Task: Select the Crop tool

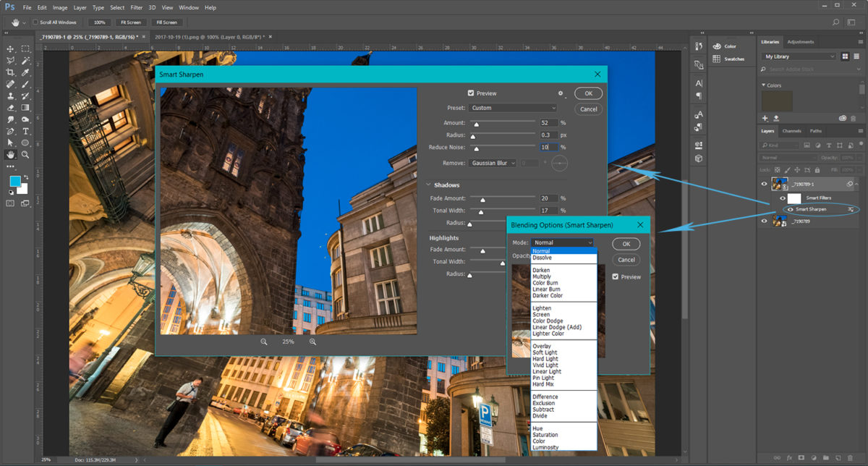Action: [x=11, y=72]
